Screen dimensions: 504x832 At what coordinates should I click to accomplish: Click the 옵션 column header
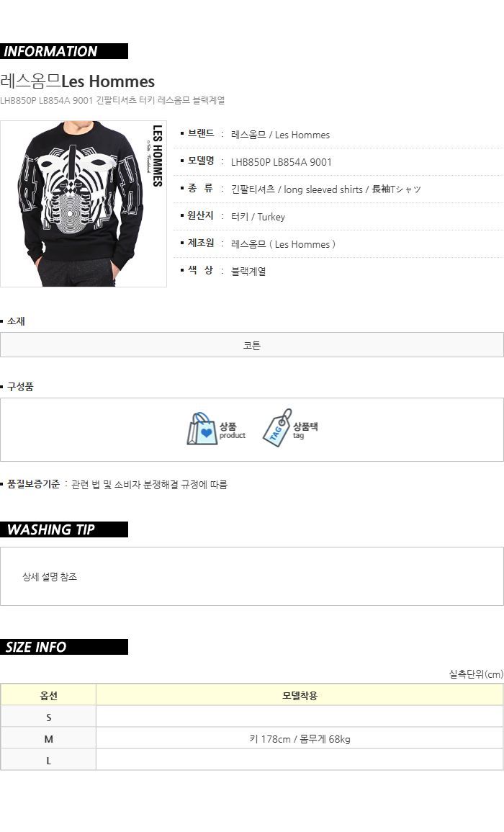tap(49, 695)
